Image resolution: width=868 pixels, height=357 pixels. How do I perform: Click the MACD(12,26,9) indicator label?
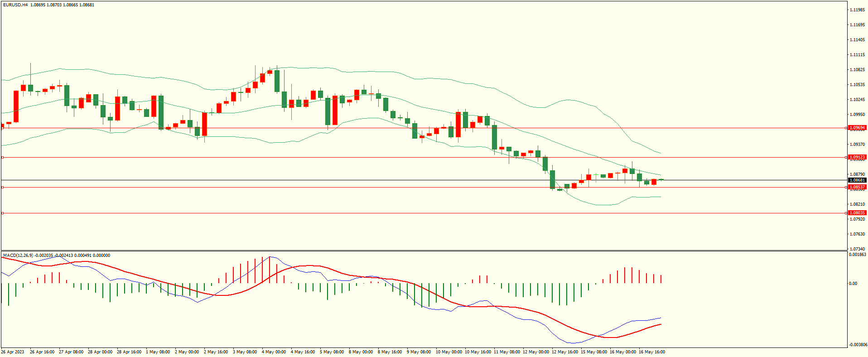point(18,256)
